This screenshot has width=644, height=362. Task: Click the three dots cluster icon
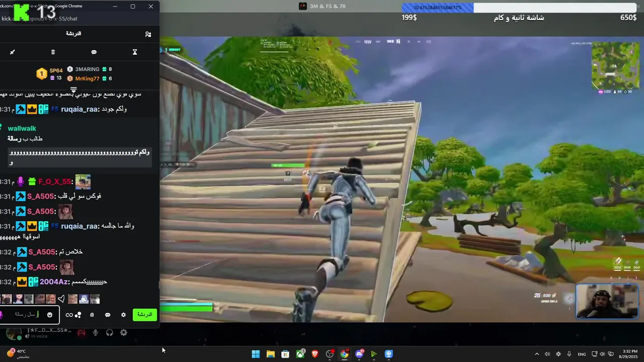point(78,315)
